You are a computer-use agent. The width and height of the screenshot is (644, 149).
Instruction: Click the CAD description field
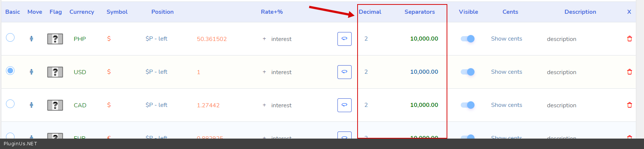pos(561,105)
